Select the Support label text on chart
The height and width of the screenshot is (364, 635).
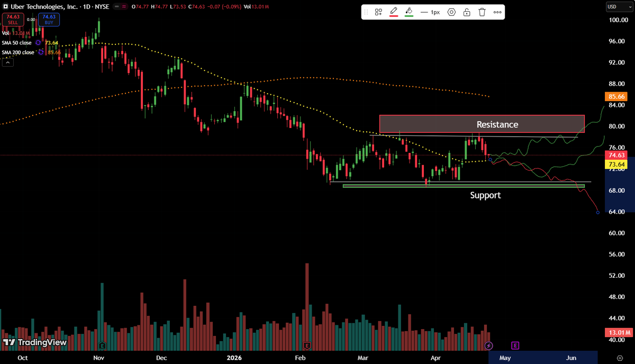coord(485,195)
